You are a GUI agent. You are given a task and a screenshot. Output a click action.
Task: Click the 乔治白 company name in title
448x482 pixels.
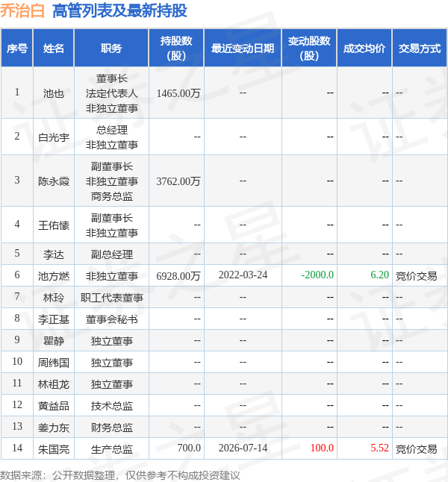point(22,10)
